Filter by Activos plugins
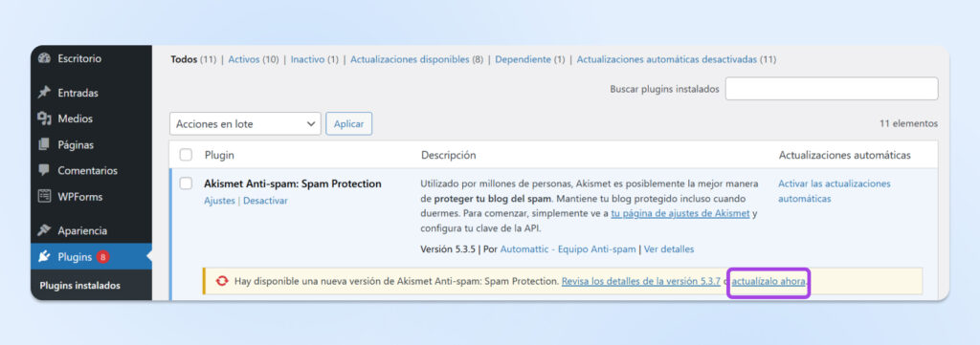 coord(244,60)
